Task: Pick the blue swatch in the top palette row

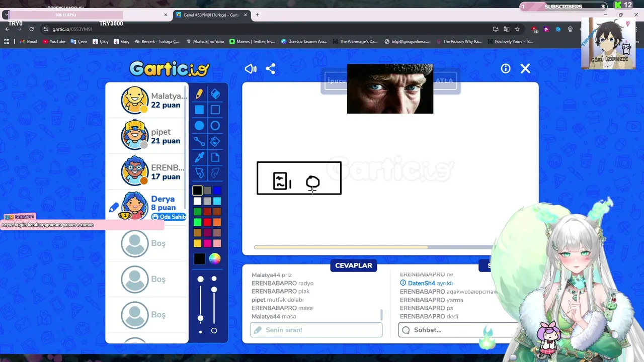Action: [x=217, y=191]
